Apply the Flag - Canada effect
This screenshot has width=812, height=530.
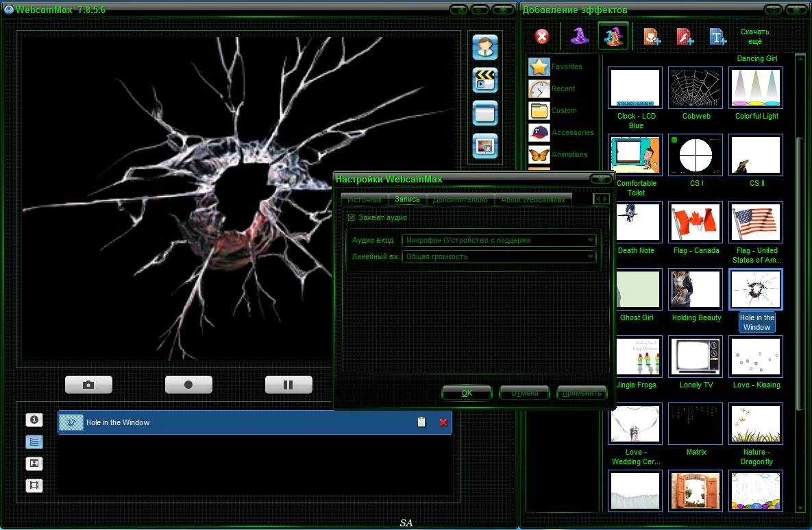pos(696,222)
